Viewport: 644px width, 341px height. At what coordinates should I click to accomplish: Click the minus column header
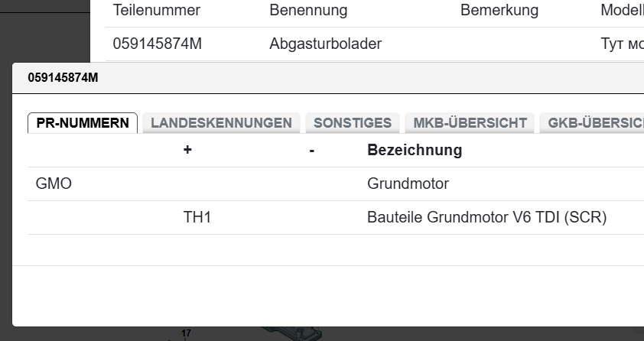coord(311,151)
